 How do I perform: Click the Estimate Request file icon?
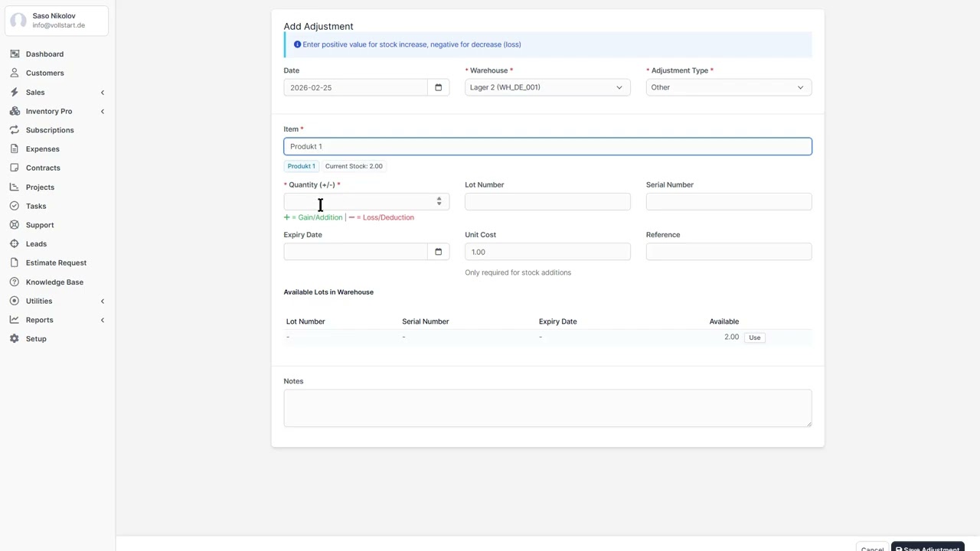pyautogui.click(x=15, y=263)
